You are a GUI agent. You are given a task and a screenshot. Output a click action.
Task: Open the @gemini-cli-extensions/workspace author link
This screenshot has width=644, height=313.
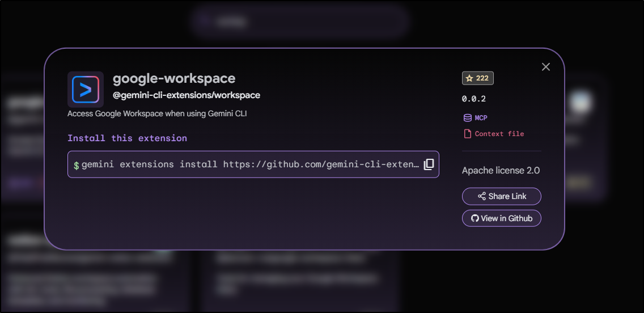(x=187, y=95)
